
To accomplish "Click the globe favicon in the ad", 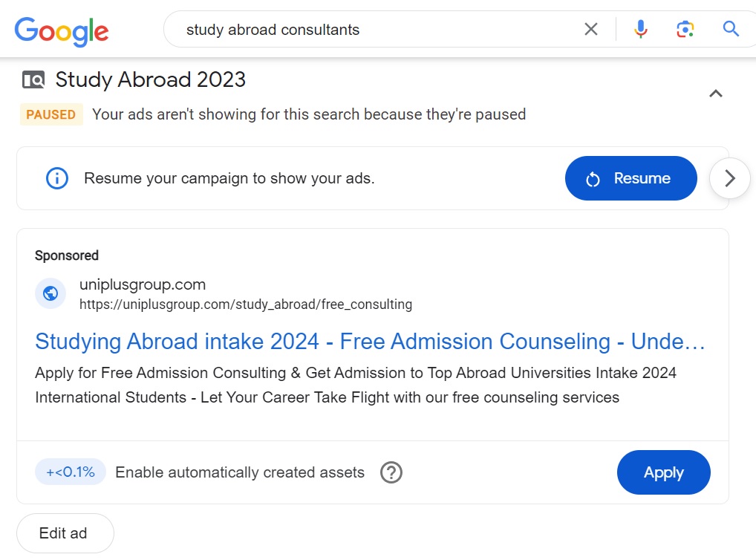I will (50, 293).
